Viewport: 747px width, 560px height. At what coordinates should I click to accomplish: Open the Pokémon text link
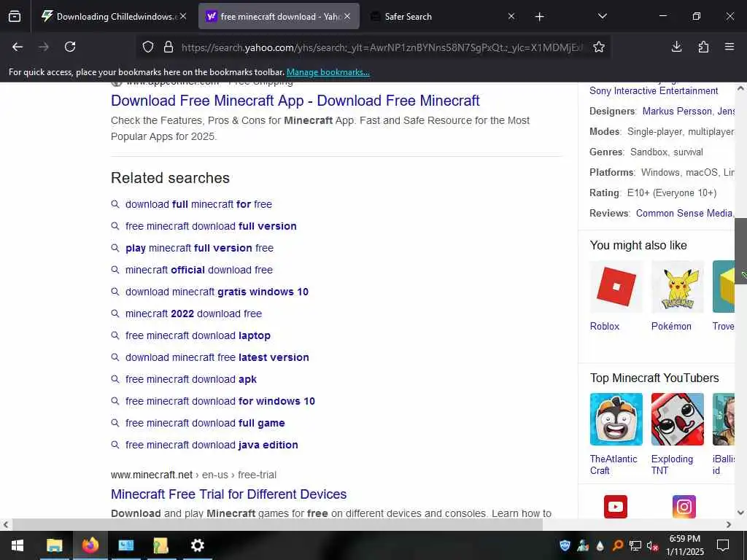(x=671, y=327)
